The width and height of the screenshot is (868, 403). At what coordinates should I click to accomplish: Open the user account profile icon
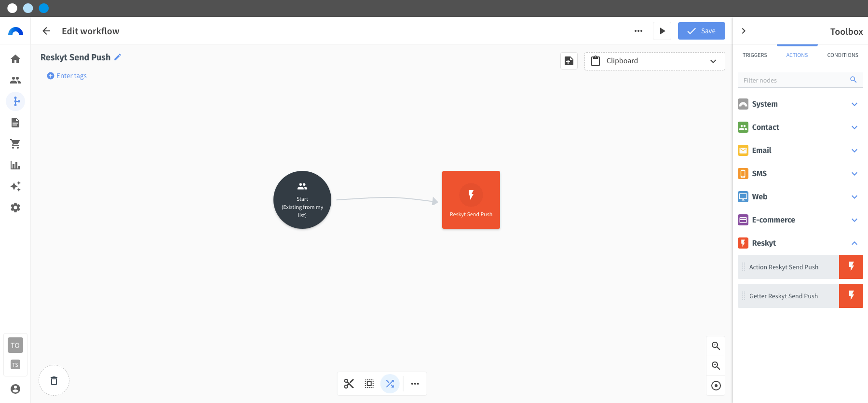point(15,389)
